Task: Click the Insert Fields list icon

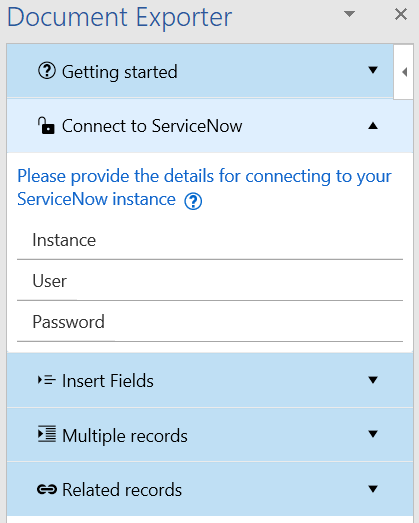Action: 46,380
